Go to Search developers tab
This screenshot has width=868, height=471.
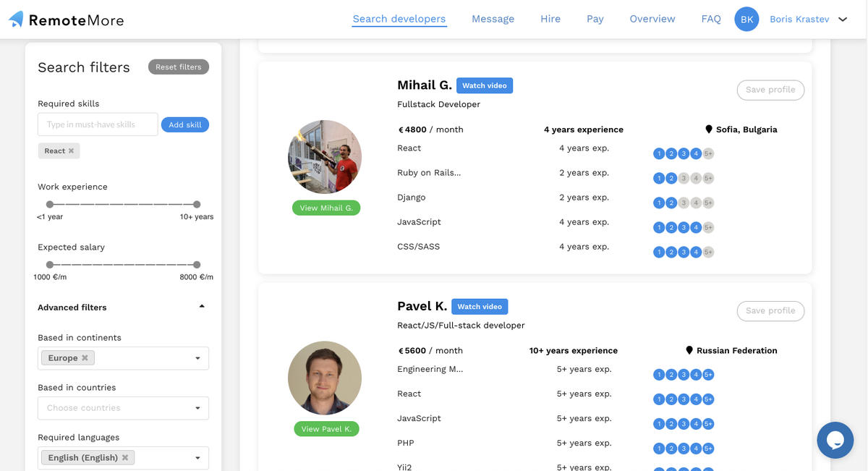tap(399, 19)
